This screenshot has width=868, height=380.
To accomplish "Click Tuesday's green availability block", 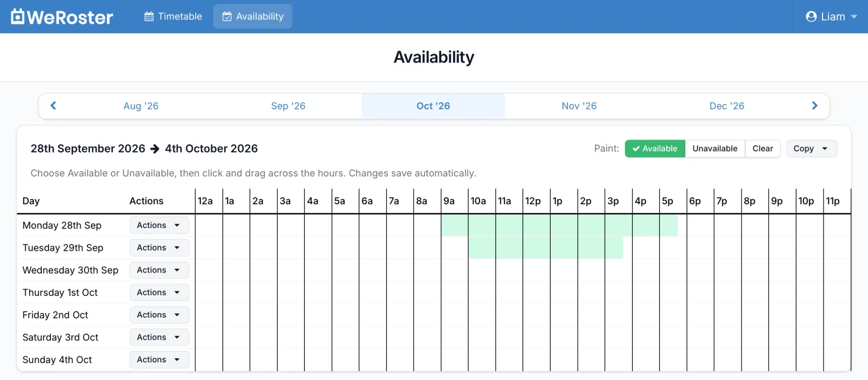I will point(546,248).
